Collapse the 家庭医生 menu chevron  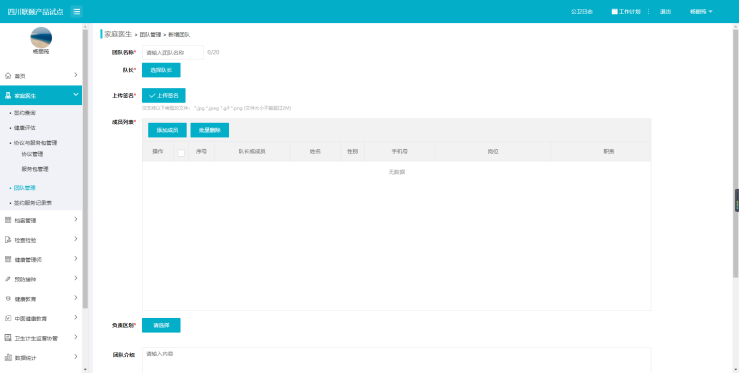point(76,95)
